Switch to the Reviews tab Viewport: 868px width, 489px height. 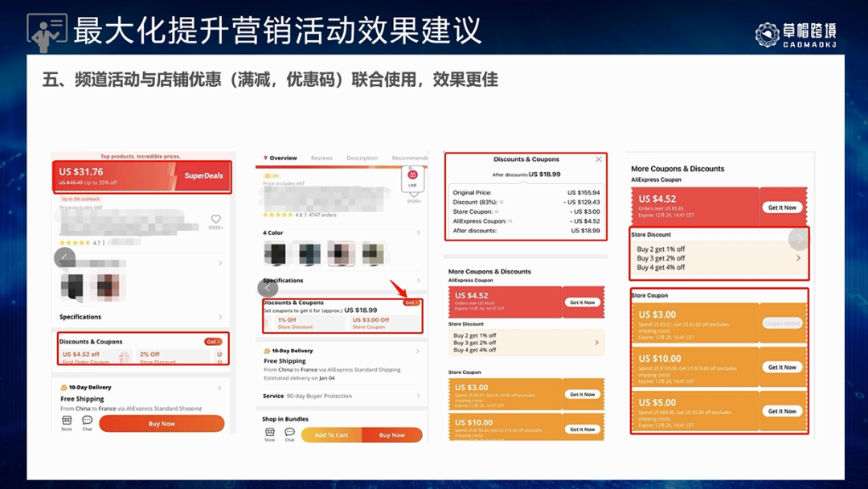[x=321, y=158]
